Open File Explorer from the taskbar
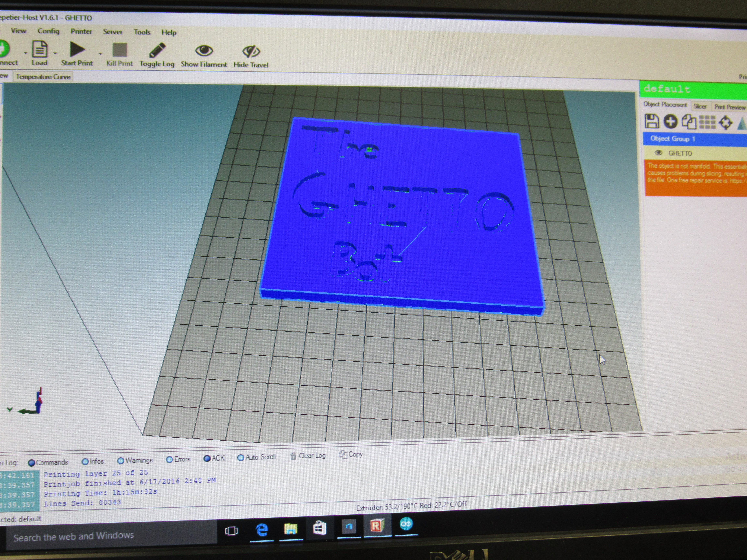 pos(291,529)
